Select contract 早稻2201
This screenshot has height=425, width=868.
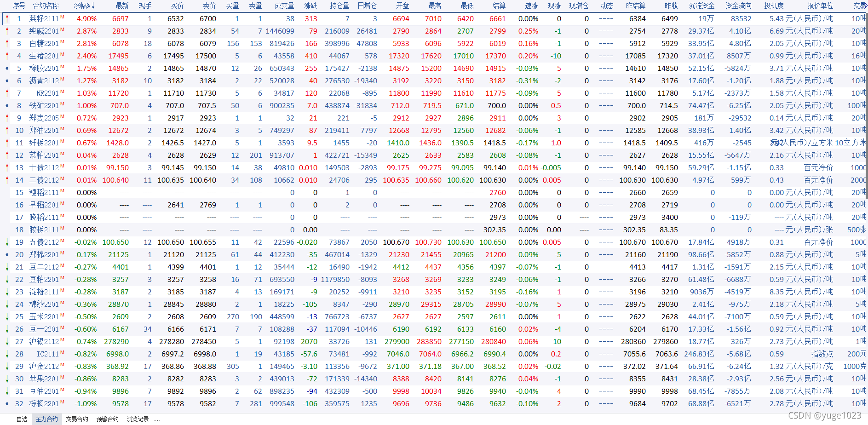coord(44,205)
